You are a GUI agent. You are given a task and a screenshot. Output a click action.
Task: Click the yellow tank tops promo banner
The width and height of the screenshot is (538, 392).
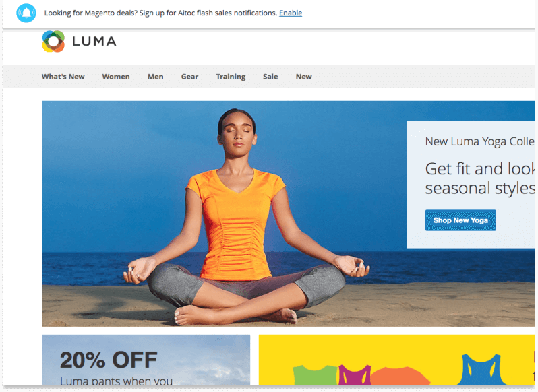coord(396,360)
